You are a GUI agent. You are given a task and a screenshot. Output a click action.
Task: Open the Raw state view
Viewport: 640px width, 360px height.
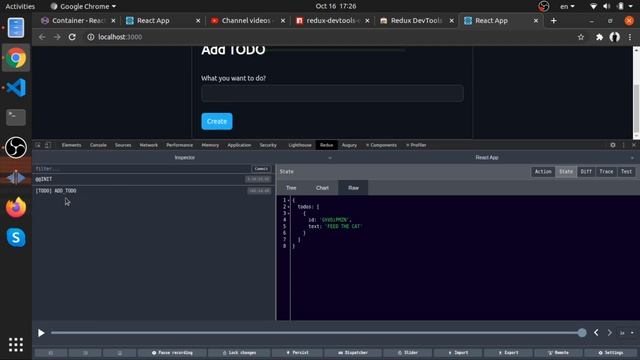click(353, 188)
